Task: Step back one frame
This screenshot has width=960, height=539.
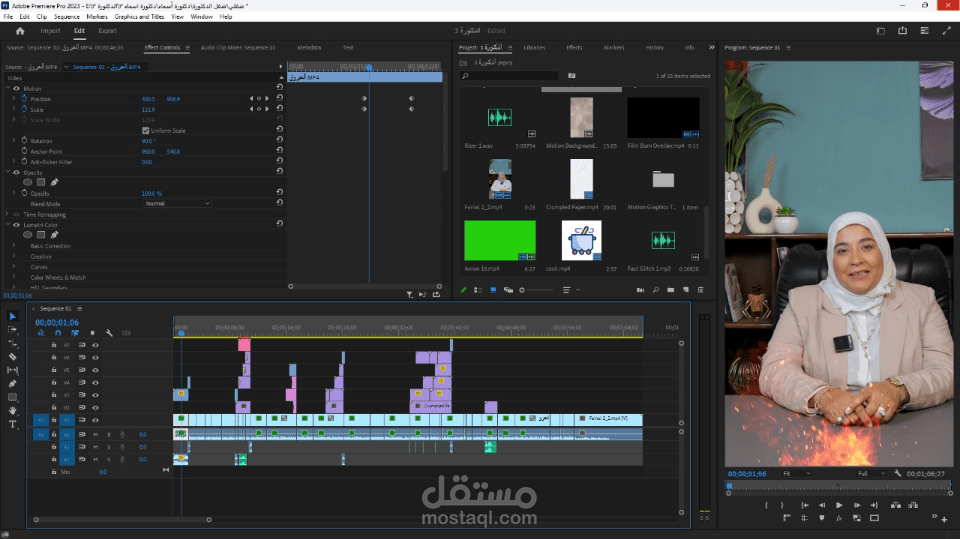Action: pyautogui.click(x=822, y=505)
